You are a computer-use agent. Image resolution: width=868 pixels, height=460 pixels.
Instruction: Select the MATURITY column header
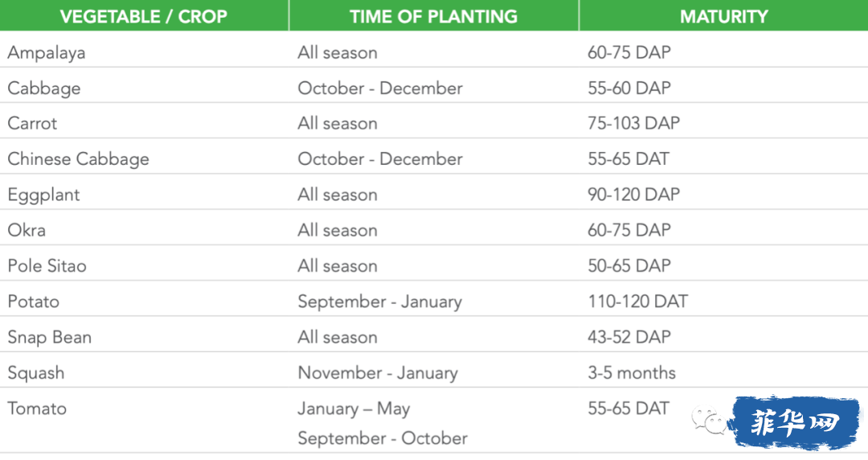point(723,15)
